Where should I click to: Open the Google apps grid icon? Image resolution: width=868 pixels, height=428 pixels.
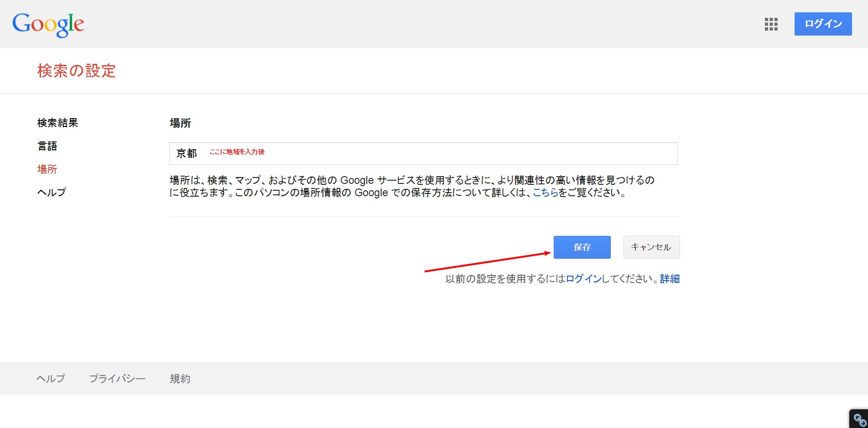[771, 24]
